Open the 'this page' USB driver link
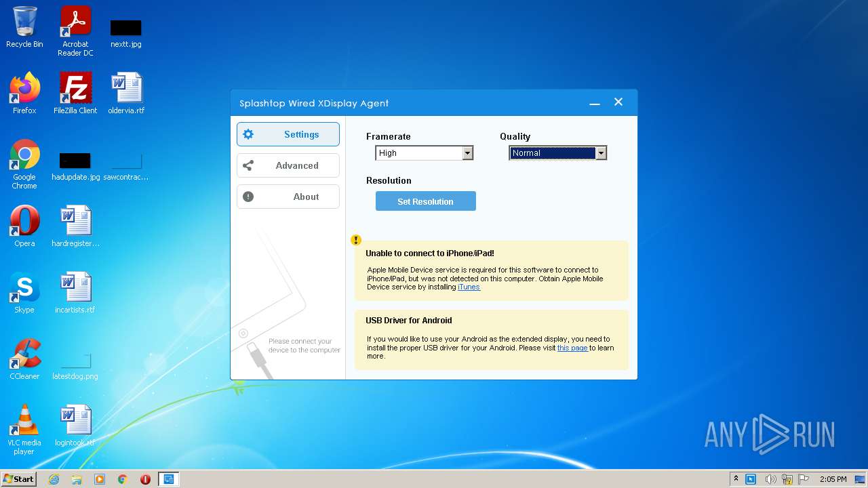 point(572,348)
